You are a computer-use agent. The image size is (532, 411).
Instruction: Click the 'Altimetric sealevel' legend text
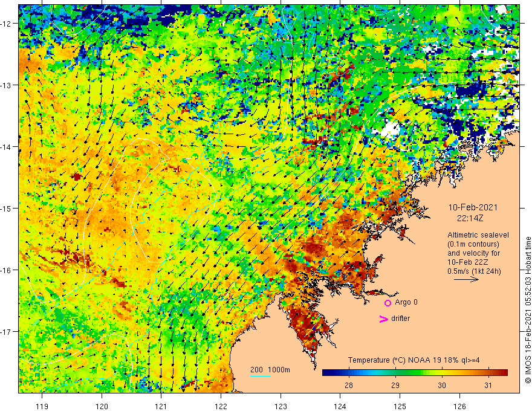point(478,235)
